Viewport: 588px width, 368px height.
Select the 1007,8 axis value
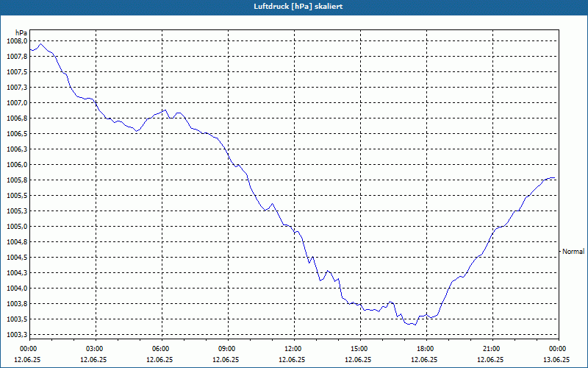(x=17, y=57)
